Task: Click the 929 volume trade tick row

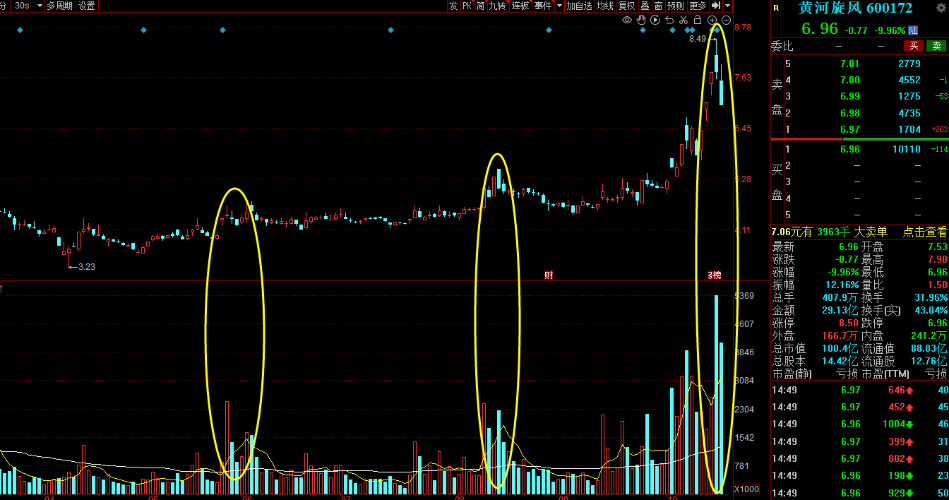Action: click(x=859, y=493)
